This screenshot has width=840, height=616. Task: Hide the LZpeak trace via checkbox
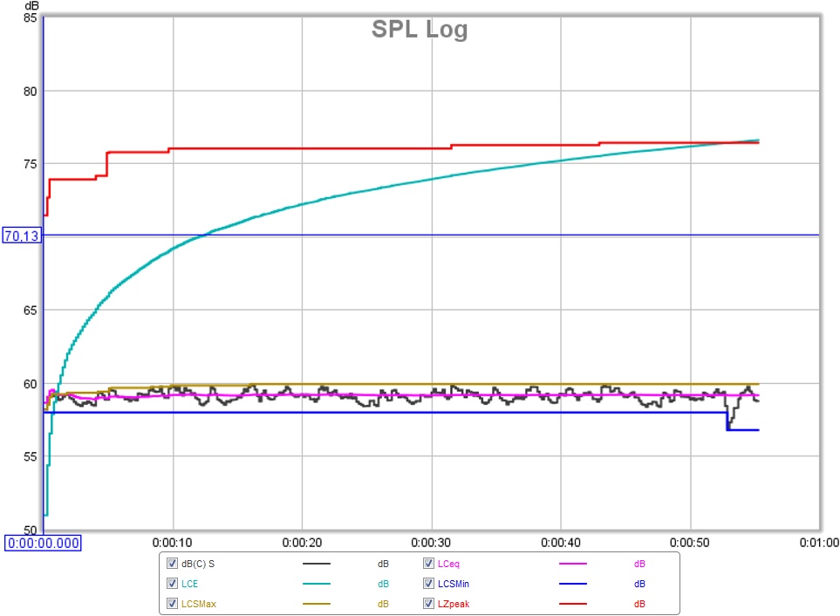(x=428, y=604)
